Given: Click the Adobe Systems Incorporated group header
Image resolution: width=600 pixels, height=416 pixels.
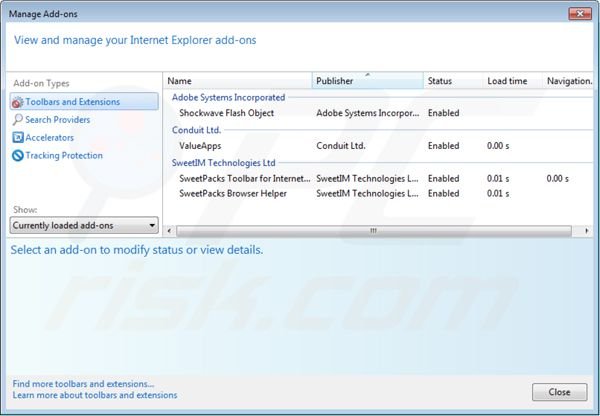Looking at the screenshot, I should click(x=228, y=97).
